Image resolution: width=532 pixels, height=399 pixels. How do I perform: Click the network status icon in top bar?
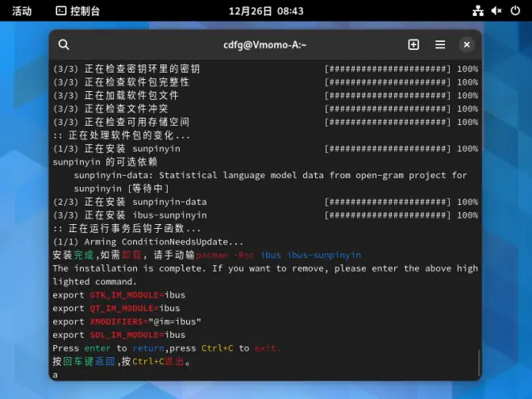click(478, 10)
